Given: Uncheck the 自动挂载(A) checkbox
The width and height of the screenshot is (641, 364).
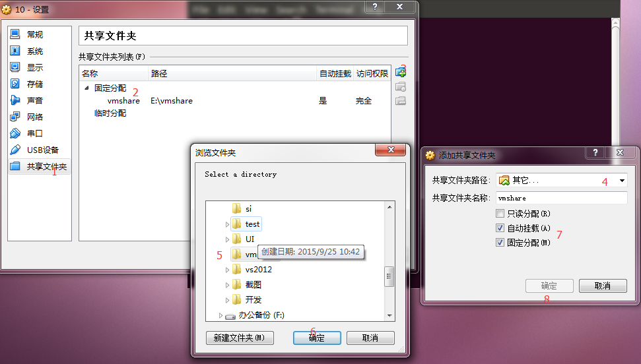Looking at the screenshot, I should click(500, 228).
